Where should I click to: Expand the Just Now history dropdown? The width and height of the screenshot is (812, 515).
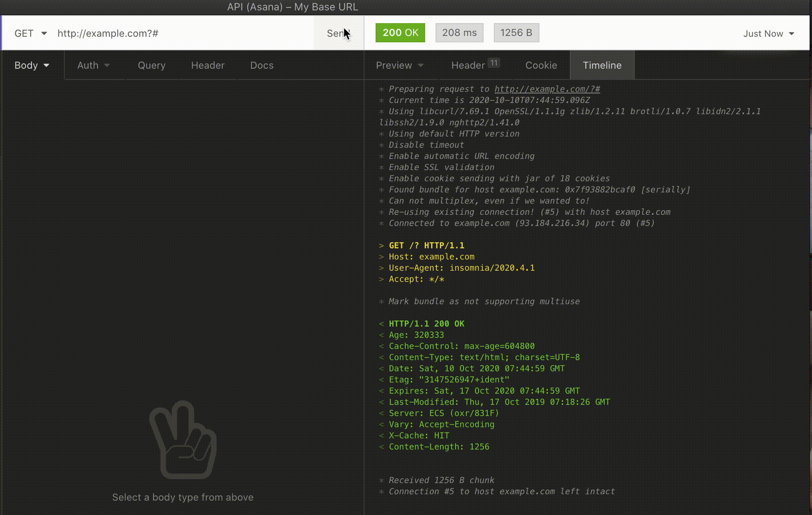[x=768, y=34]
